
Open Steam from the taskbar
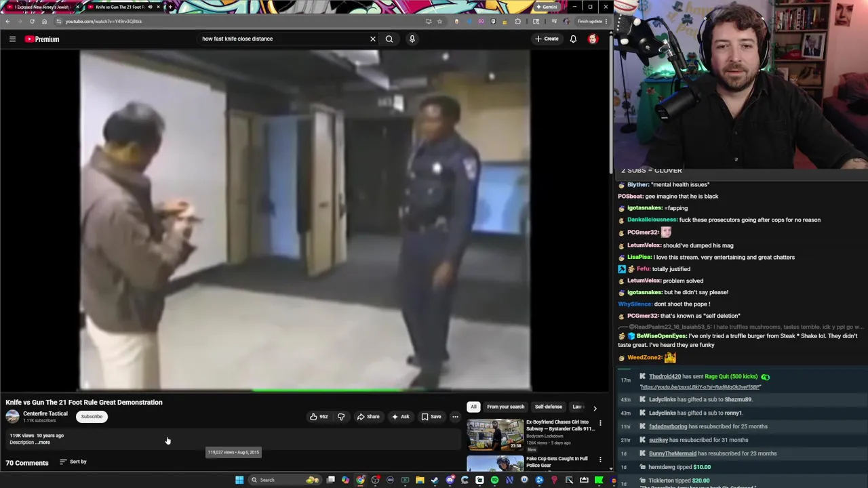coord(435,480)
